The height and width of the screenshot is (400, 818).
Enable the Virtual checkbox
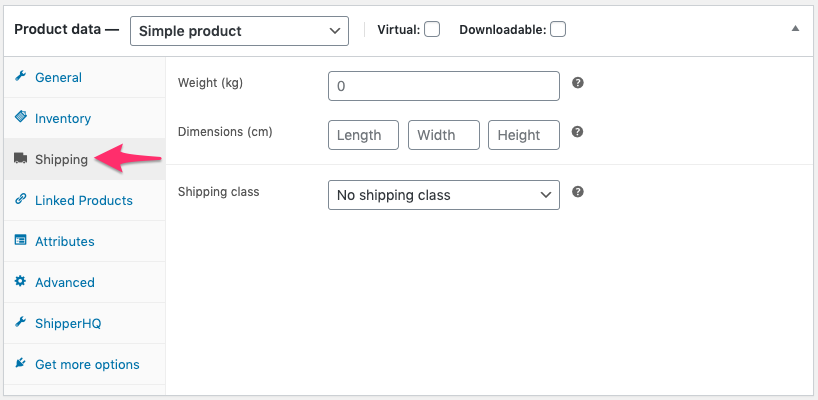[432, 30]
